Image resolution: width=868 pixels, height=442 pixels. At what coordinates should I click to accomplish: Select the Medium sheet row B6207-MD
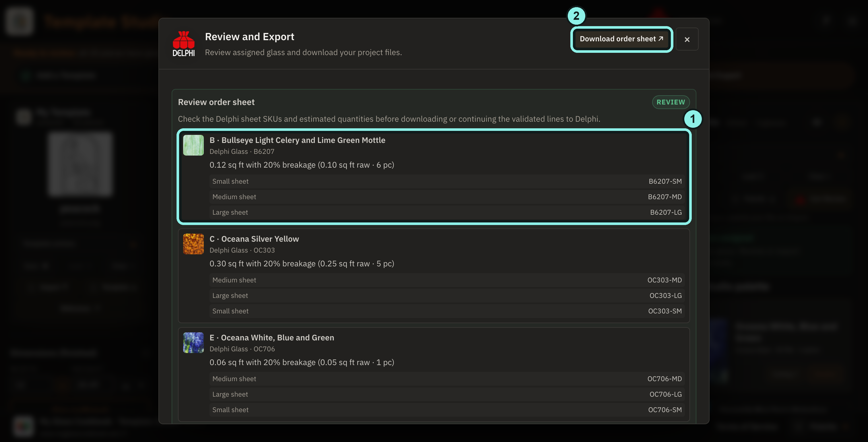[447, 197]
